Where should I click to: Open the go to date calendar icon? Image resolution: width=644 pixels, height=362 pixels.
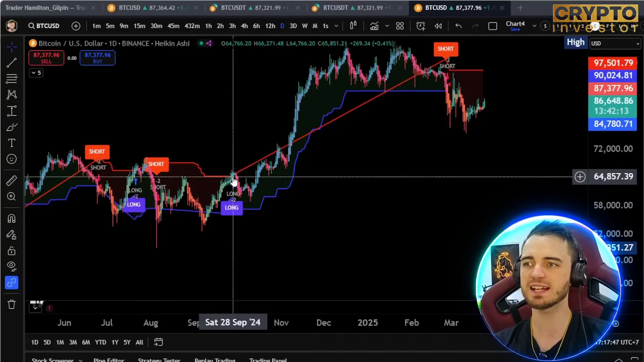(158, 342)
